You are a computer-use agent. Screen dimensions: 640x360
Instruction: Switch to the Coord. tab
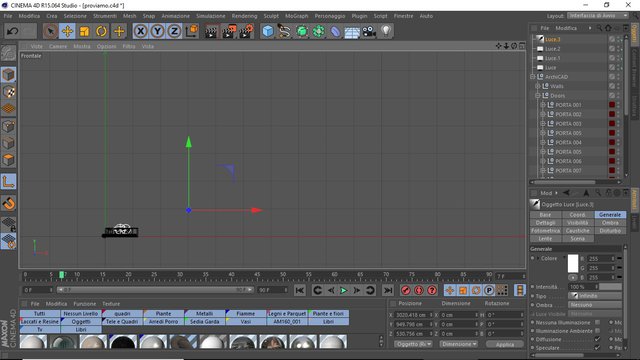[578, 215]
